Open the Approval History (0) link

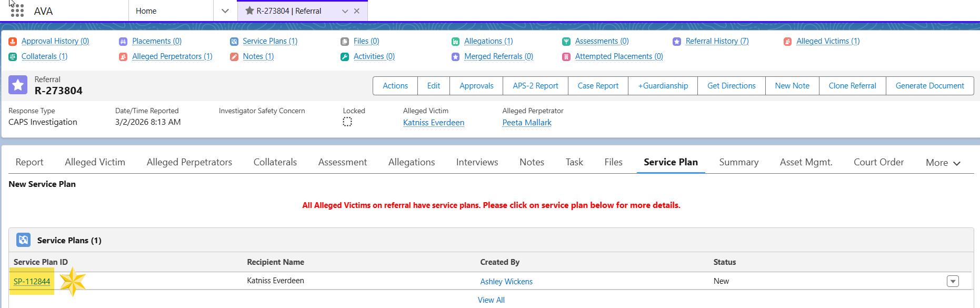pos(55,41)
